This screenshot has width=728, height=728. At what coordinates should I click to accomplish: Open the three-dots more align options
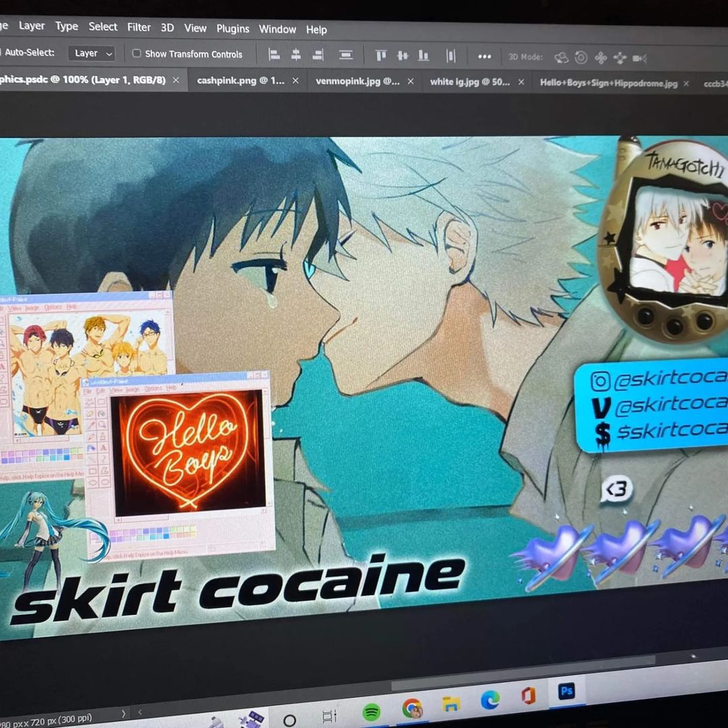[x=484, y=57]
